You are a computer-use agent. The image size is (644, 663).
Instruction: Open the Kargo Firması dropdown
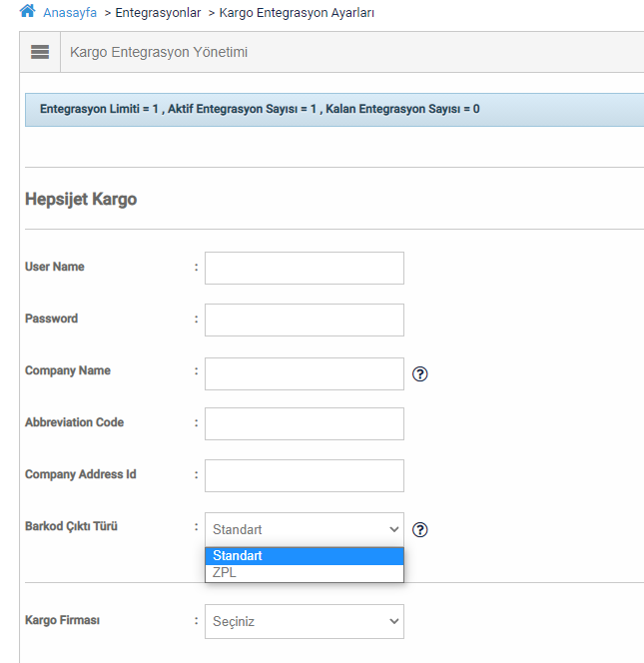click(x=305, y=621)
